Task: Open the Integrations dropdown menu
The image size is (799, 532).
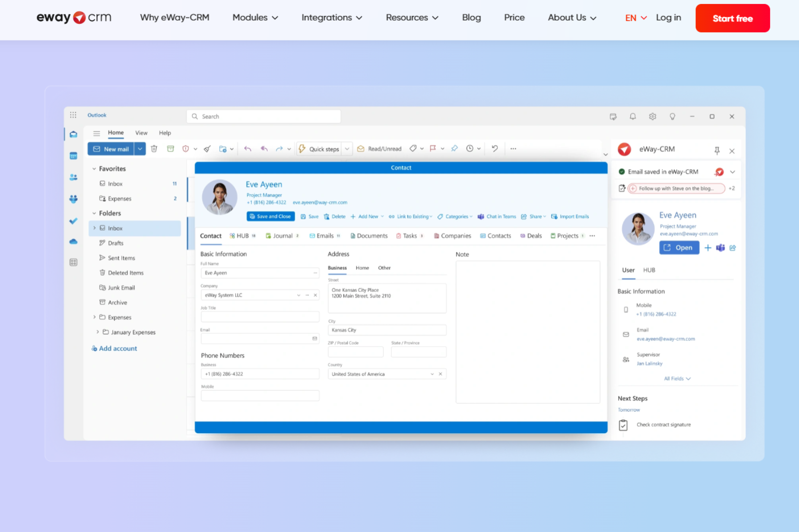Action: pyautogui.click(x=332, y=17)
